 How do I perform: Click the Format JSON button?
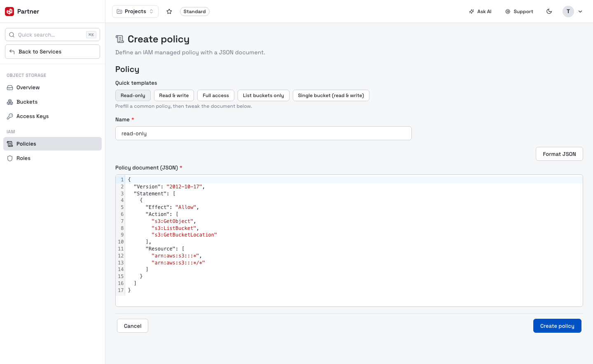[x=559, y=154]
